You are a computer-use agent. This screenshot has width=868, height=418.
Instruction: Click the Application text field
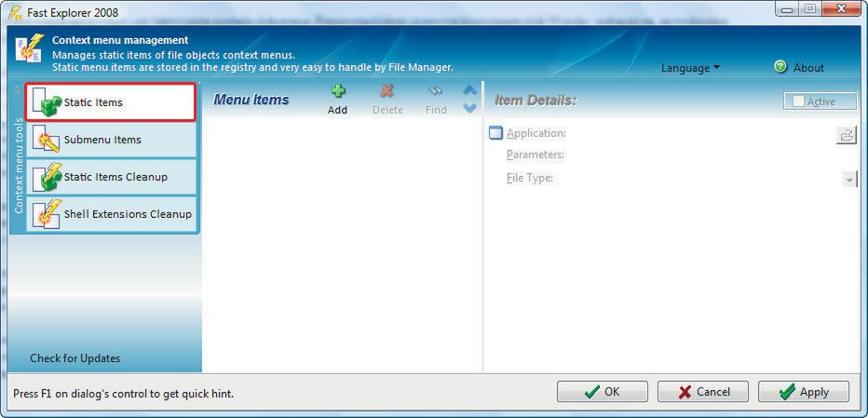tap(700, 133)
